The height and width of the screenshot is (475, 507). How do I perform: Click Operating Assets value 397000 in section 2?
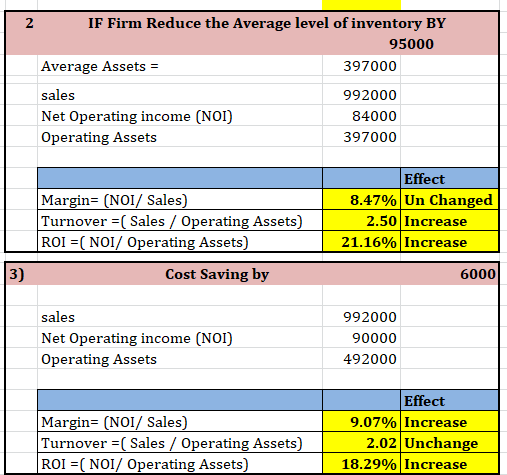pos(370,137)
